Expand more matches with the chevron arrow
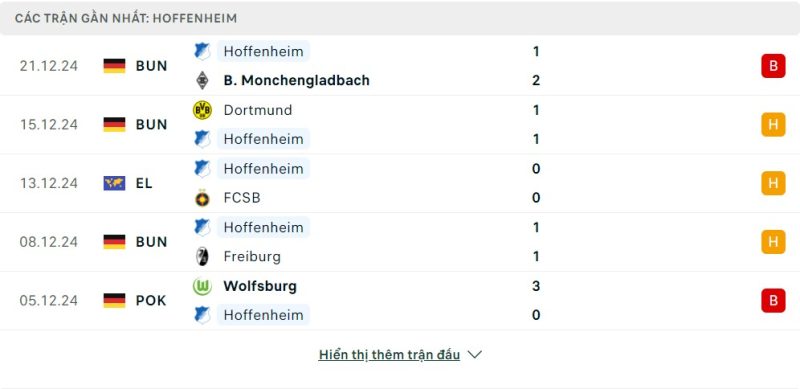Image resolution: width=800 pixels, height=389 pixels. tap(474, 355)
